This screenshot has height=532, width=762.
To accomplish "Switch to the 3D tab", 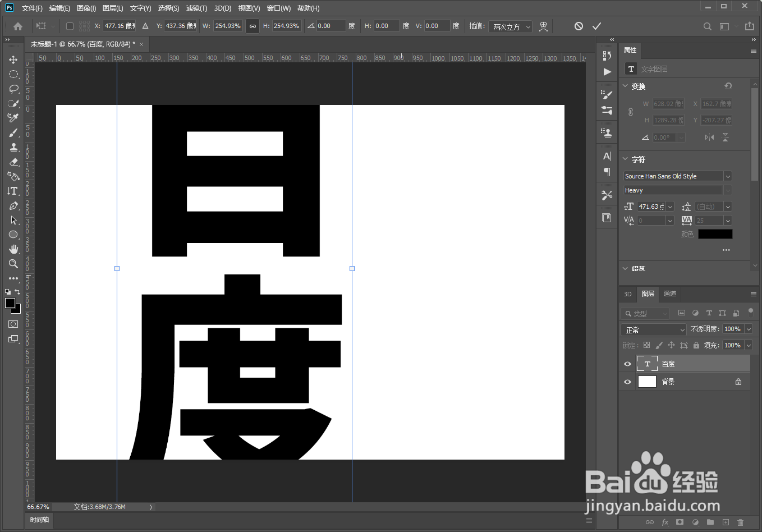I will pyautogui.click(x=627, y=293).
